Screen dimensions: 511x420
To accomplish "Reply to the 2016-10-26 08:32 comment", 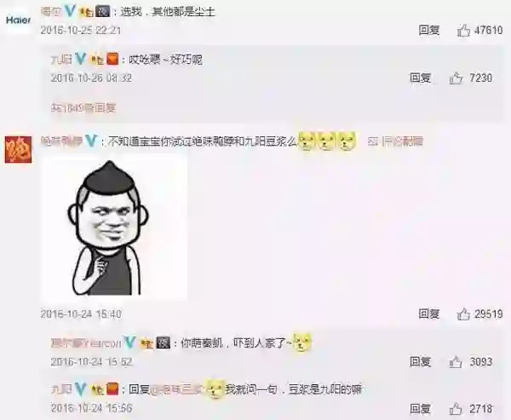I will tap(421, 78).
